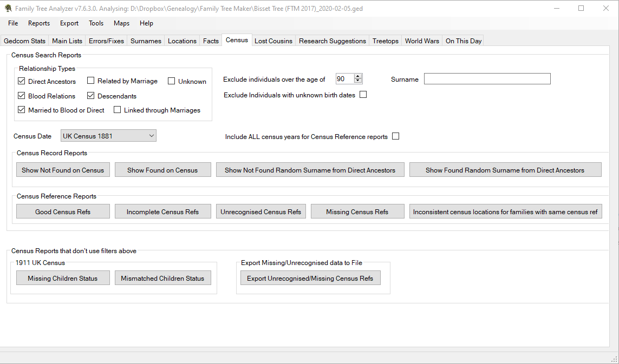The height and width of the screenshot is (364, 619).
Task: Uncheck the Direct Ancestors checkbox
Action: coord(21,81)
